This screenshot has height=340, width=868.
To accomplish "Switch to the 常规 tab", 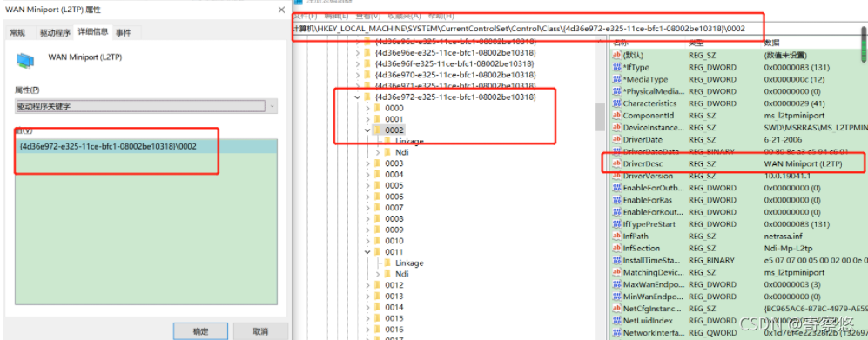I will tap(17, 33).
